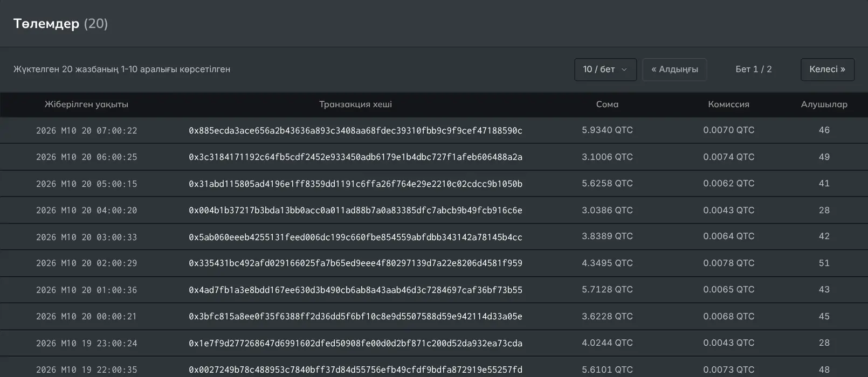
Task: Click the timestamp "2026 M10 20 02:00:29"
Action: coord(87,263)
